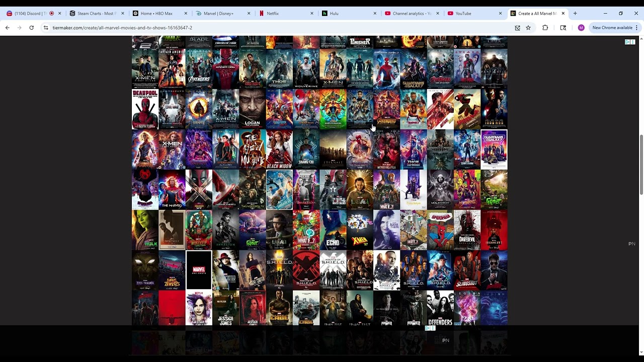The height and width of the screenshot is (362, 644).
Task: Select the Thor Ragnarok poster
Action: point(333,109)
